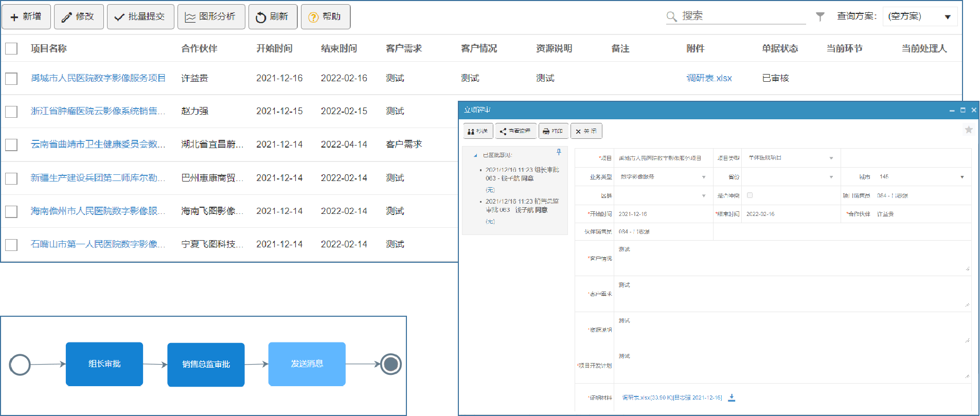980x416 pixels.
Task: Tick the checkbox for 禹城市人民医院 row
Action: 11,79
